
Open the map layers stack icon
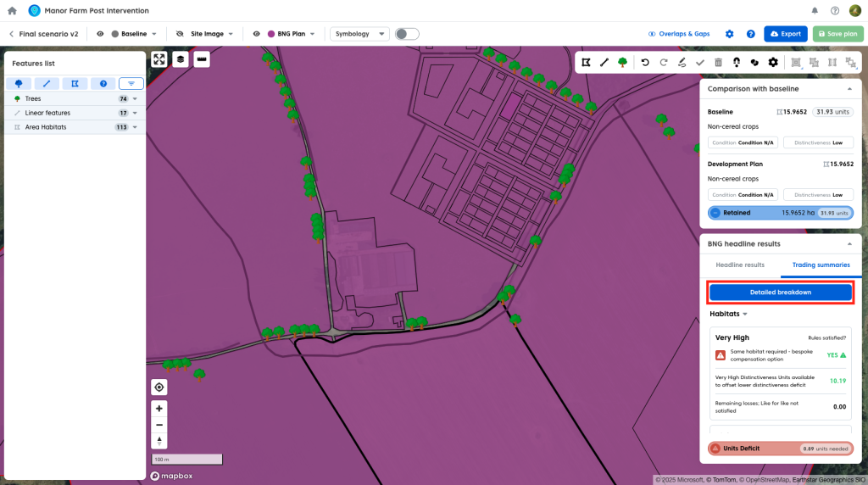[181, 59]
